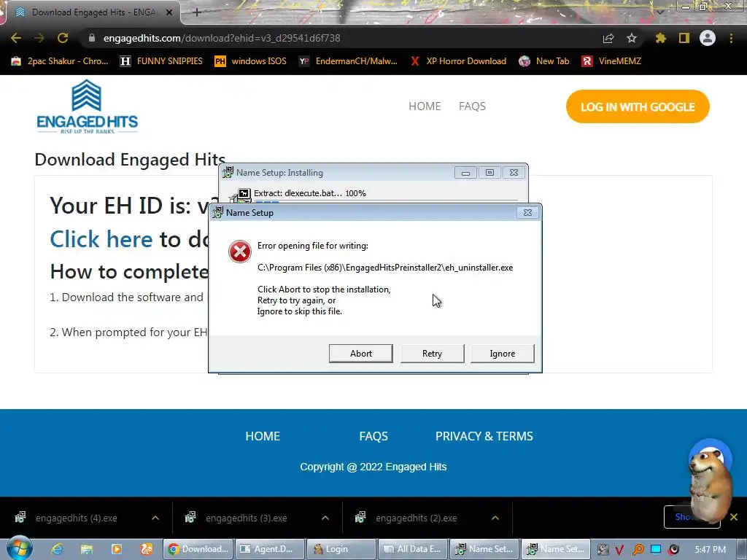This screenshot has width=747, height=560.
Task: Click the 'Click here' download link
Action: pos(101,239)
